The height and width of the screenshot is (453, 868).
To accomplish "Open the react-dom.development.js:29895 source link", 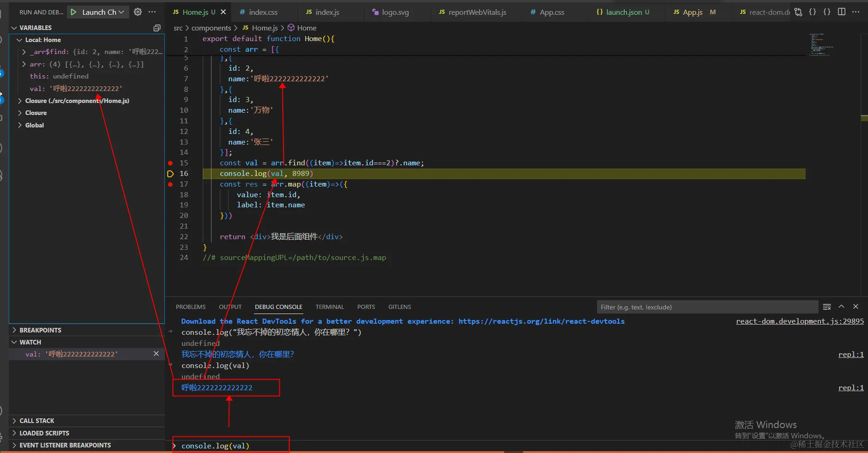I will pyautogui.click(x=800, y=321).
